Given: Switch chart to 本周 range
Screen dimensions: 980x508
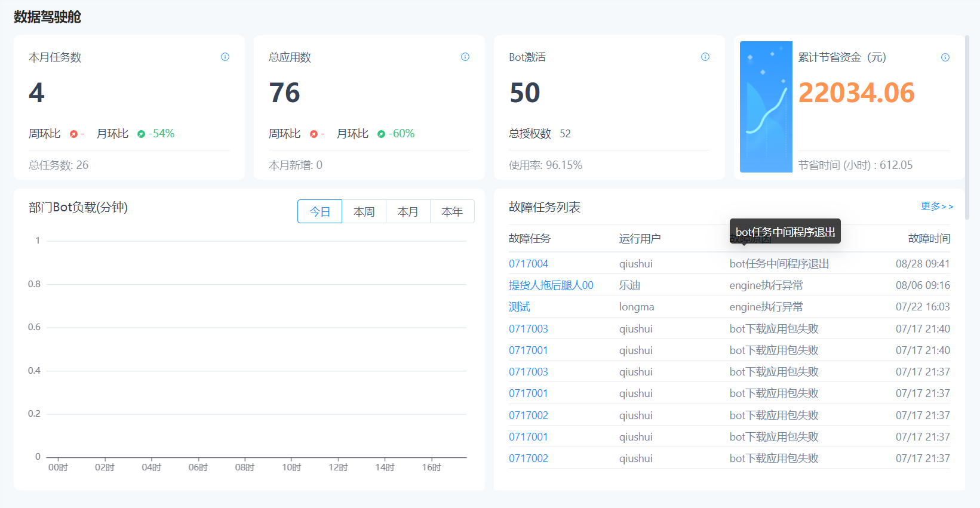Looking at the screenshot, I should tap(364, 211).
